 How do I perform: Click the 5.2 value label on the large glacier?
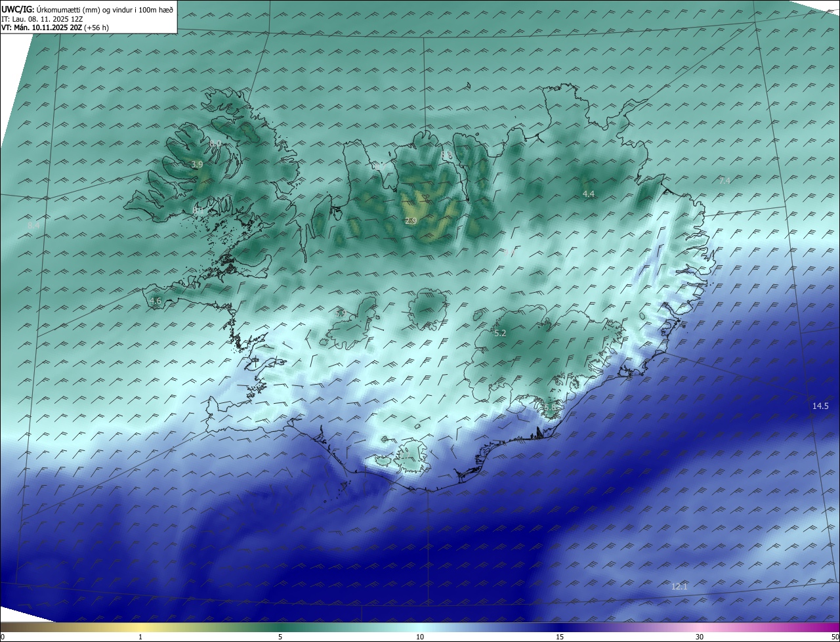coord(500,333)
